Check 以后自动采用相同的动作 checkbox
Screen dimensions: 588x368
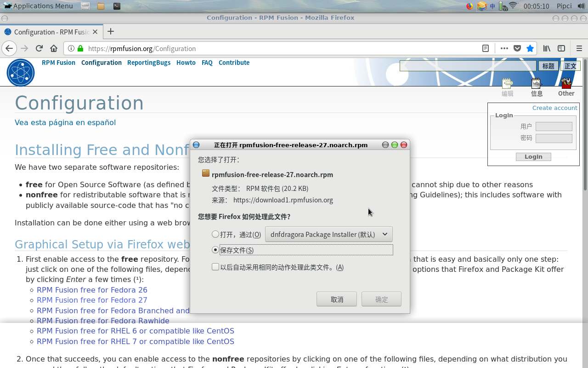215,267
